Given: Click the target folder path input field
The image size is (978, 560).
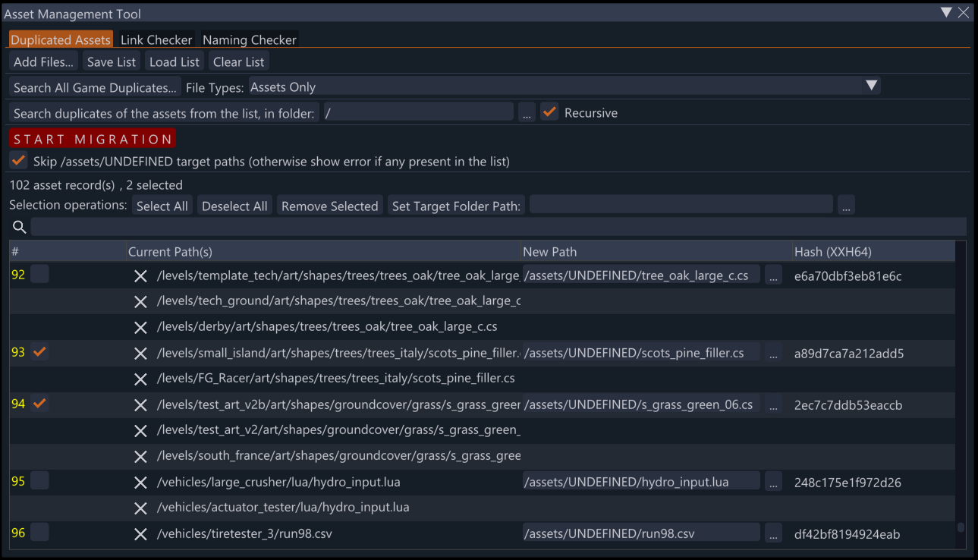Looking at the screenshot, I should 681,205.
